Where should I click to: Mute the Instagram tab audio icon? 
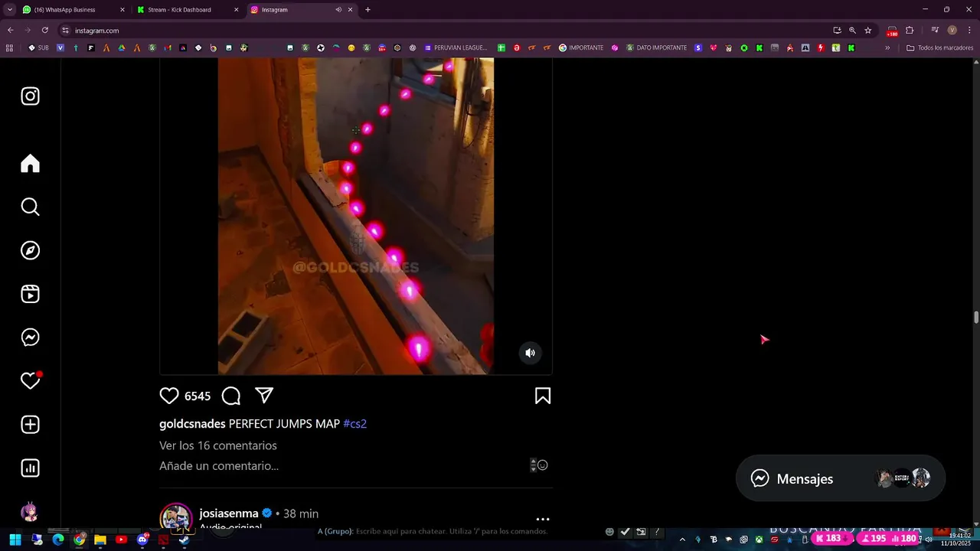(338, 10)
